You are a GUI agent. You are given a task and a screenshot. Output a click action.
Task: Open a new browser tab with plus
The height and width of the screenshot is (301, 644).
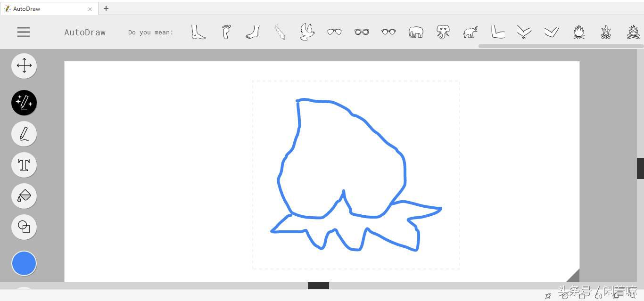tap(106, 8)
